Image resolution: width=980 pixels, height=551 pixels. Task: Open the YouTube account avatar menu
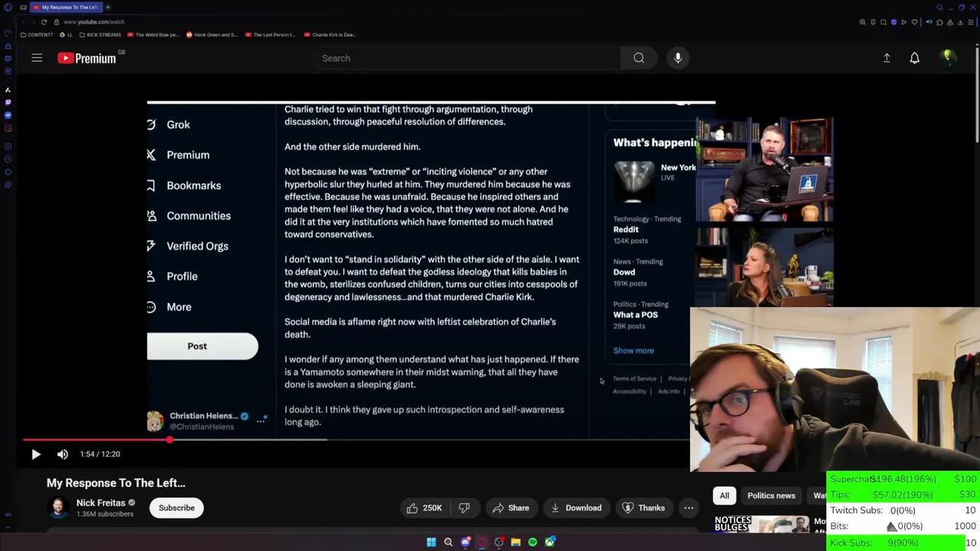pyautogui.click(x=947, y=58)
